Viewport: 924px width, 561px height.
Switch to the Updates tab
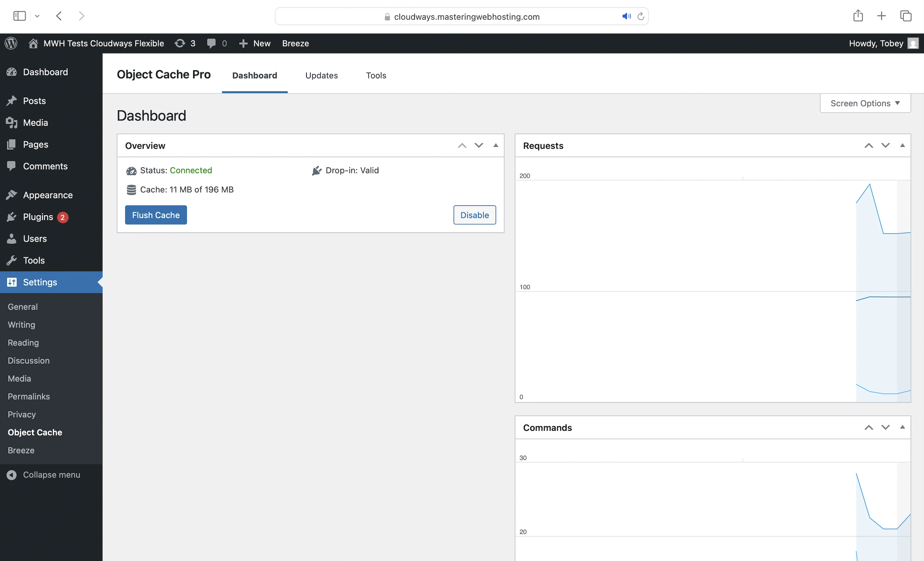click(x=321, y=75)
